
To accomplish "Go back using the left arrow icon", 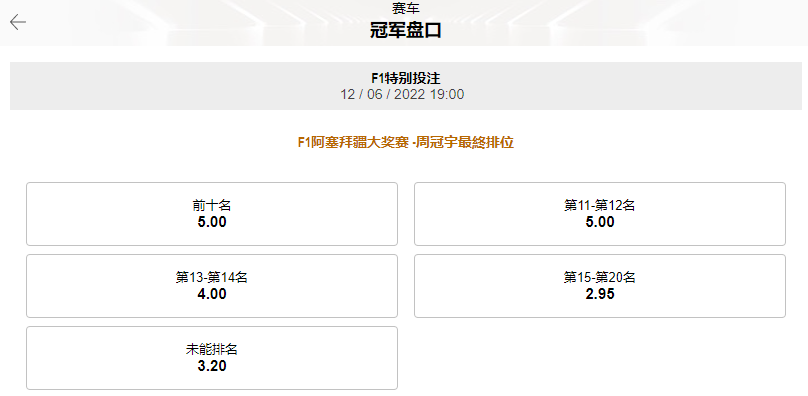I will 18,22.
